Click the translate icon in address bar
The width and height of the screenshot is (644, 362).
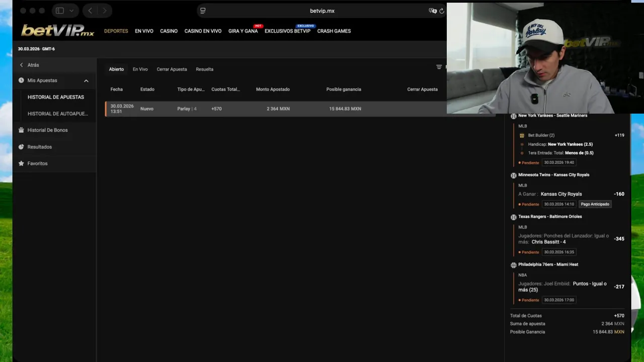(x=432, y=11)
